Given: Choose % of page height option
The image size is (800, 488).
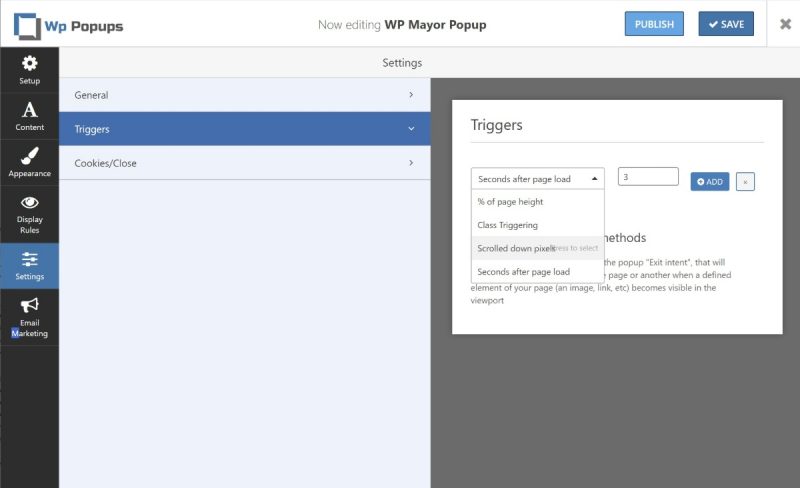Looking at the screenshot, I should tap(538, 202).
